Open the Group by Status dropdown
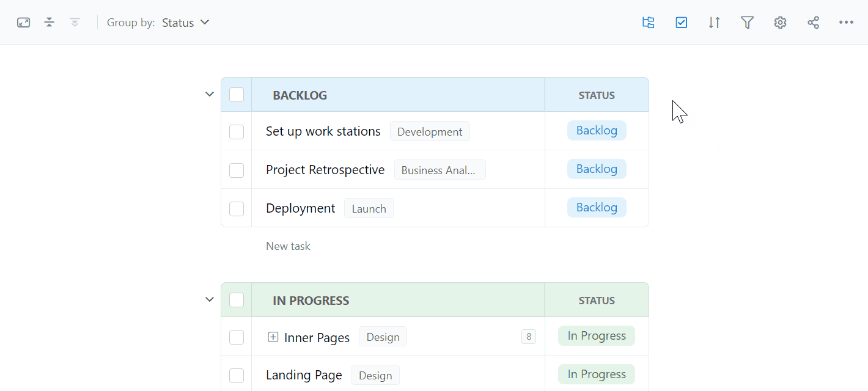 pos(184,22)
